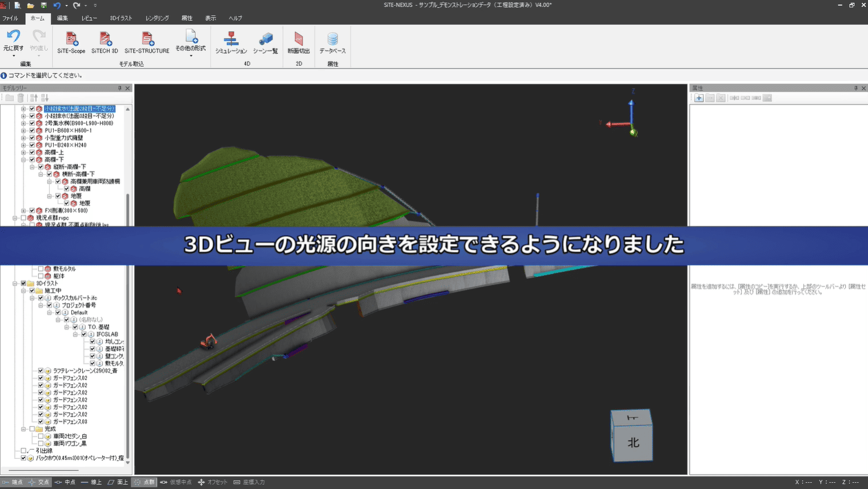The width and height of the screenshot is (868, 489).
Task: Switch to the 編集 ribbon tab
Action: point(62,18)
